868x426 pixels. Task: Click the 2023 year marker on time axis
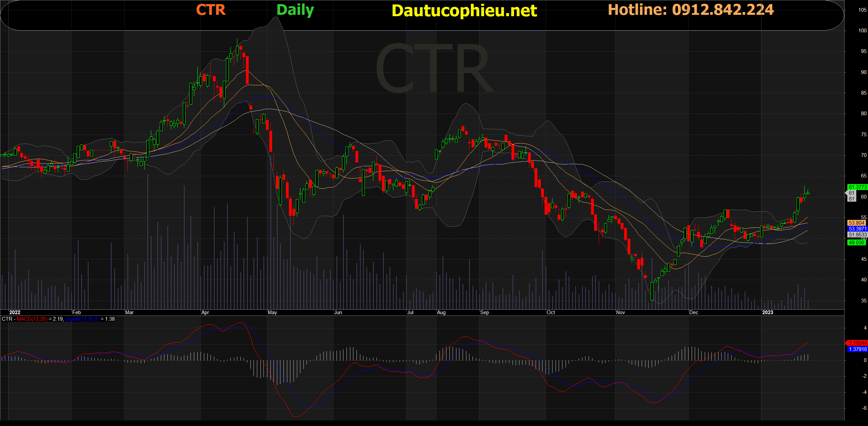767,312
